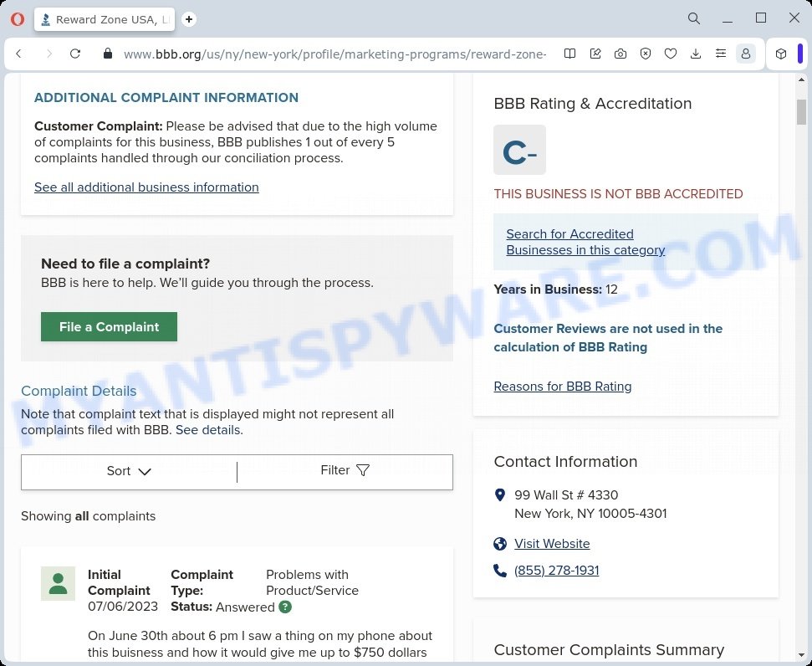Click the purple sidebar strip icon

click(800, 54)
